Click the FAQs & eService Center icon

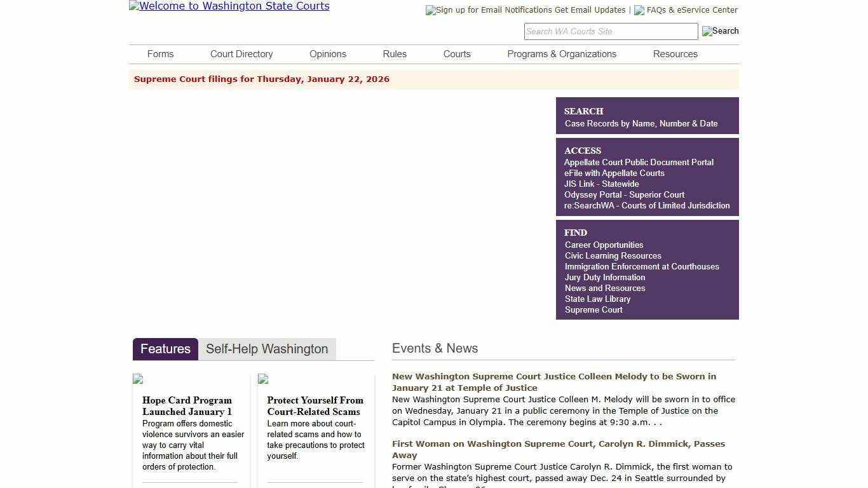(x=639, y=10)
